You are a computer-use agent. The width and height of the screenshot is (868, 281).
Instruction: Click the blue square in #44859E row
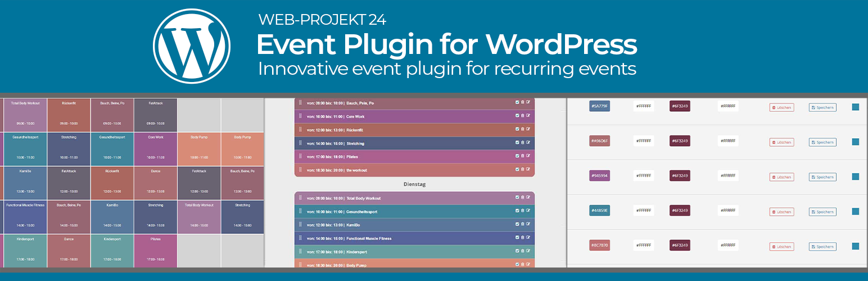coord(856,211)
